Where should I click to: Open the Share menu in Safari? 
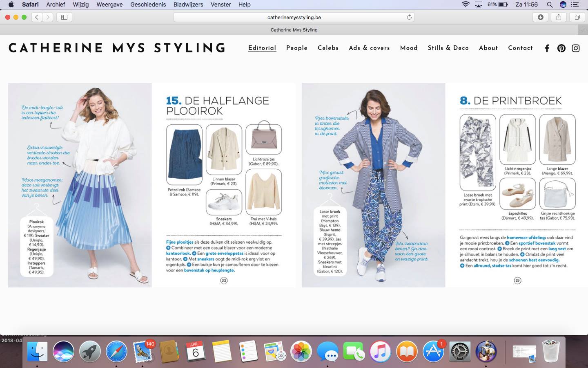pos(559,17)
